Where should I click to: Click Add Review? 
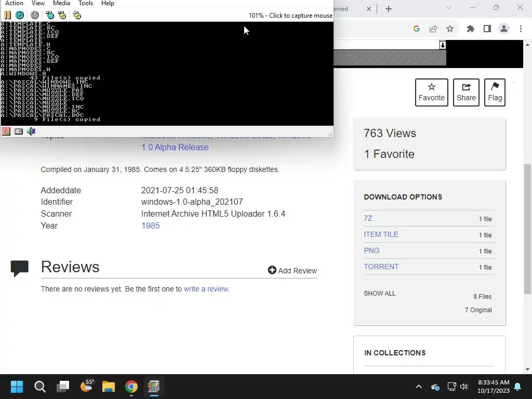coord(292,270)
